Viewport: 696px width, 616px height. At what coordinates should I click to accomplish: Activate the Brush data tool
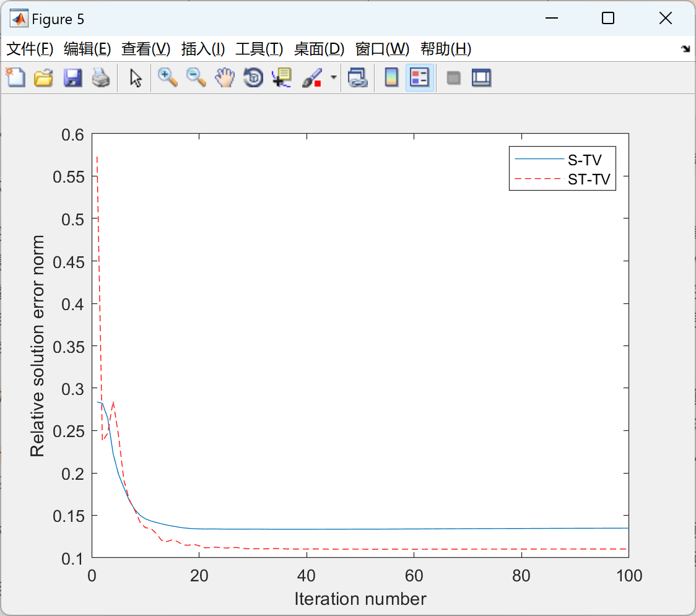tap(312, 77)
